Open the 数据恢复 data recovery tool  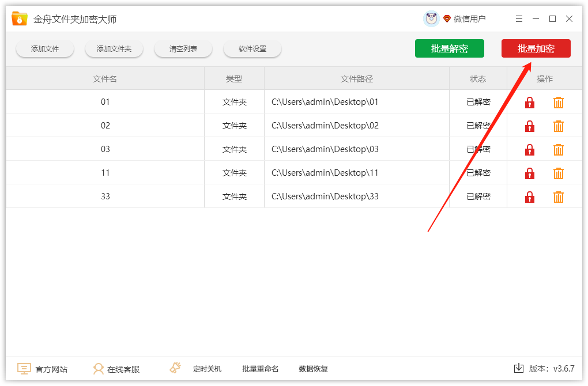coord(313,369)
